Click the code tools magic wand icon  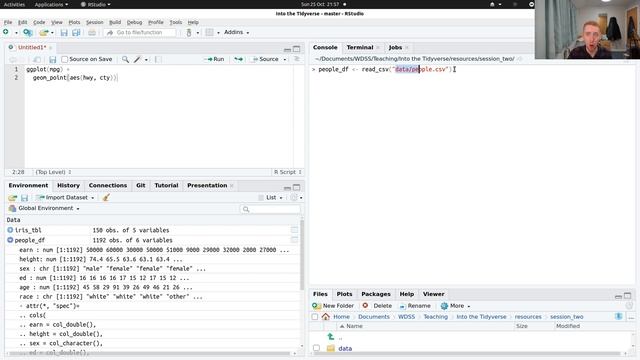point(137,60)
